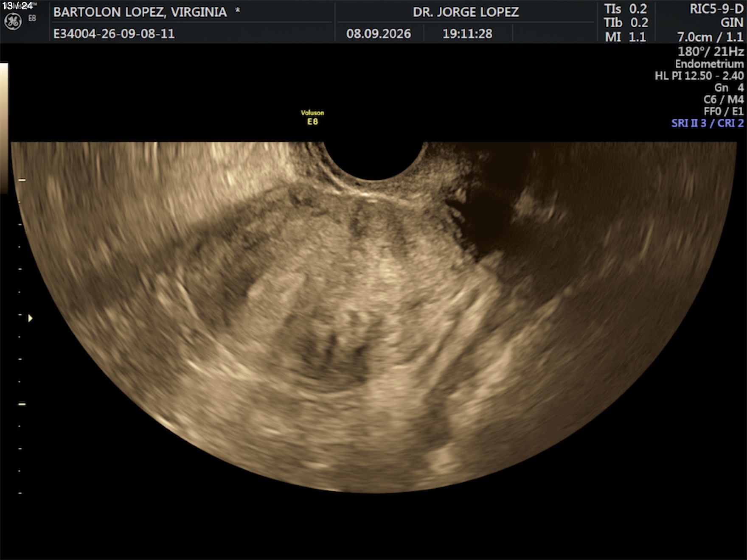Screen dimensions: 747x560
Task: Click the depth value 7.0cm / 1.1
Action: pyautogui.click(x=710, y=37)
